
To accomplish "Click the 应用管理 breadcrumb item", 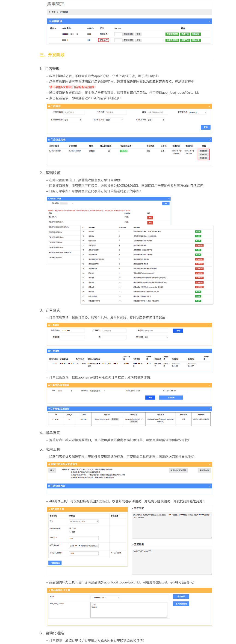I will (x=64, y=12).
